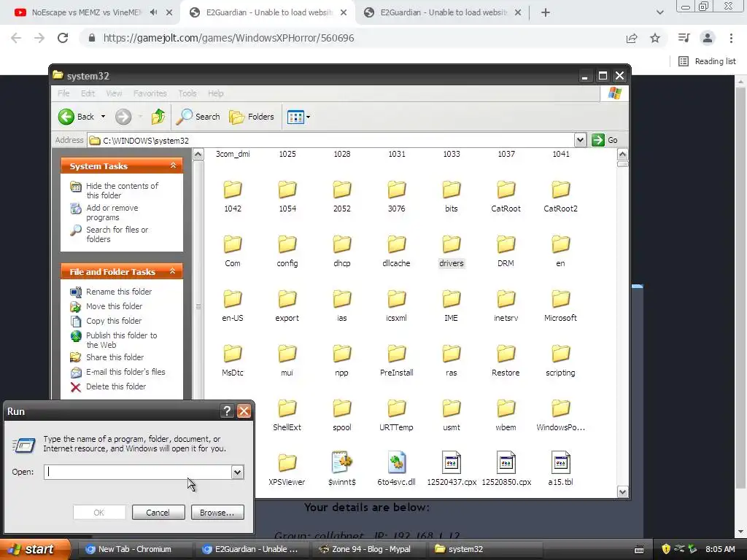Open the browser three-dot menu

(731, 38)
